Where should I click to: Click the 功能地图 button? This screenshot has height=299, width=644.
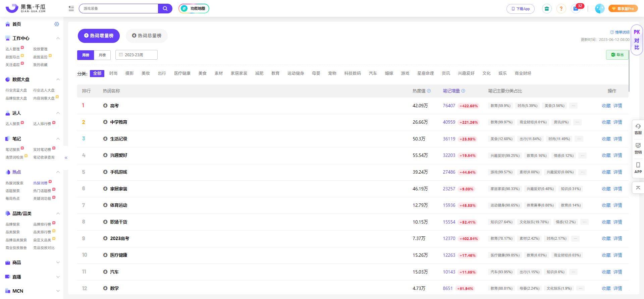(194, 8)
